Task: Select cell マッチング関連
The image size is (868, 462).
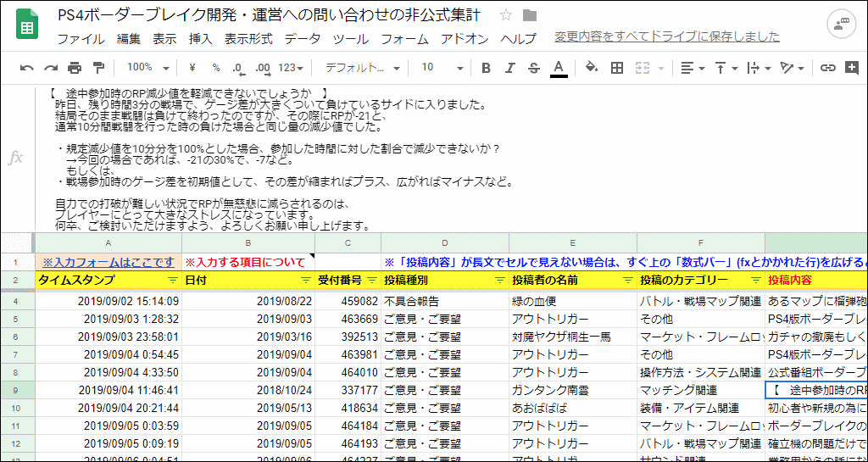Action: click(701, 390)
